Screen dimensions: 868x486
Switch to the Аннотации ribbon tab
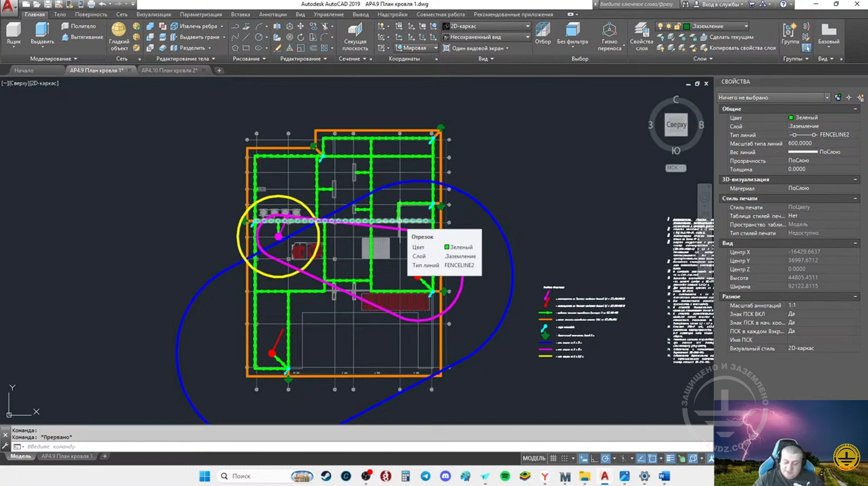[x=273, y=14]
